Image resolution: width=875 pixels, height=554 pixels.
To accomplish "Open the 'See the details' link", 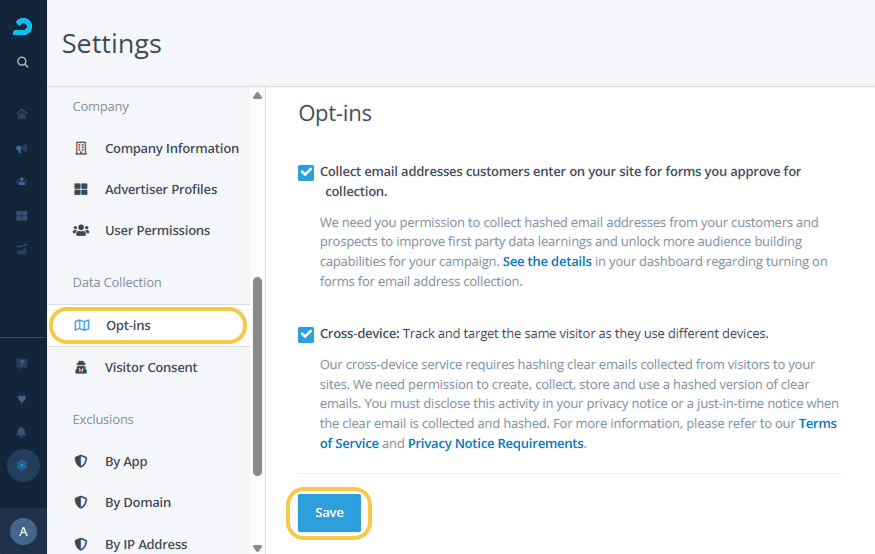I will click(x=547, y=262).
